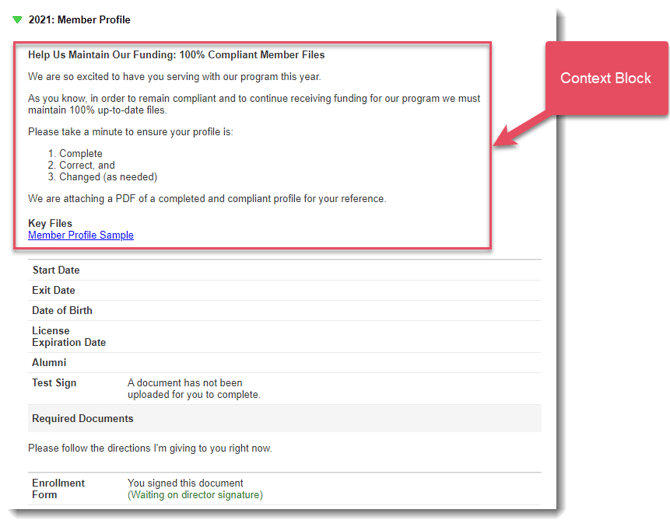
Task: Click the License Expiration Date label
Action: [68, 336]
